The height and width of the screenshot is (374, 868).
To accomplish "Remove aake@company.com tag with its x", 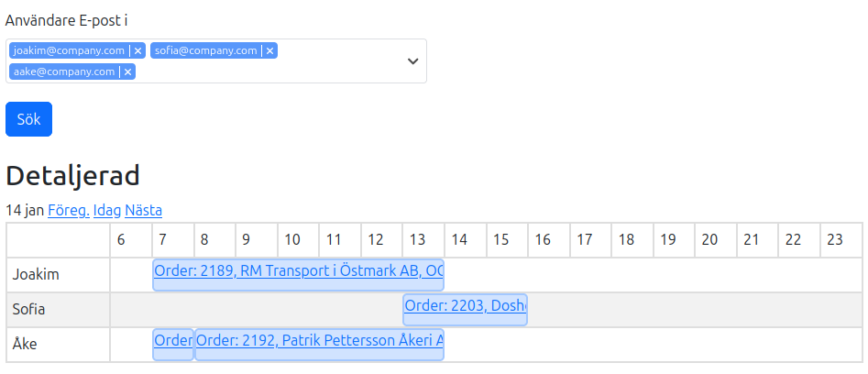I will pyautogui.click(x=128, y=71).
